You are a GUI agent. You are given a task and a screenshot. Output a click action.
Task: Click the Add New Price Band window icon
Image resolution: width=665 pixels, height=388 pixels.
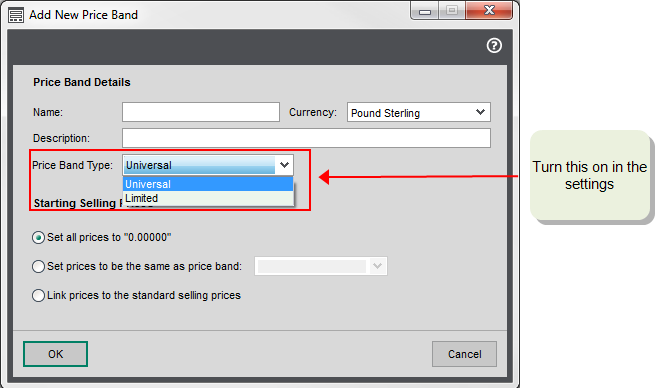coord(16,15)
